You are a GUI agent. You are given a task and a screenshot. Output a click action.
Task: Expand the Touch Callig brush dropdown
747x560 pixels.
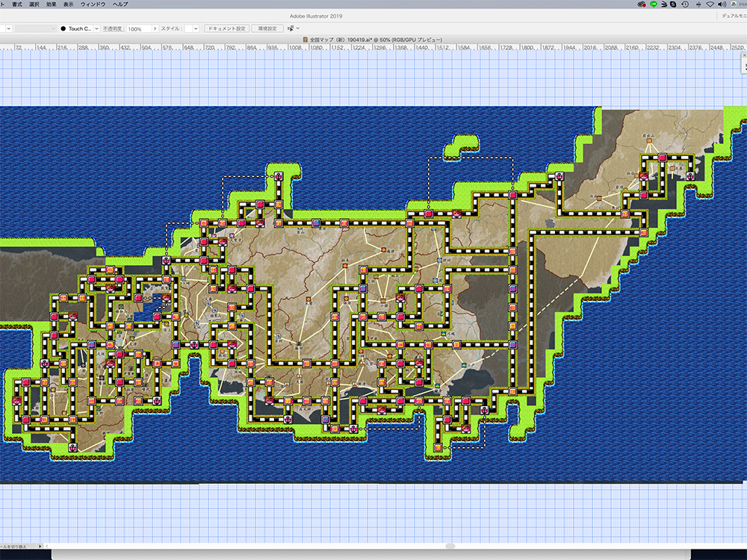tap(96, 28)
